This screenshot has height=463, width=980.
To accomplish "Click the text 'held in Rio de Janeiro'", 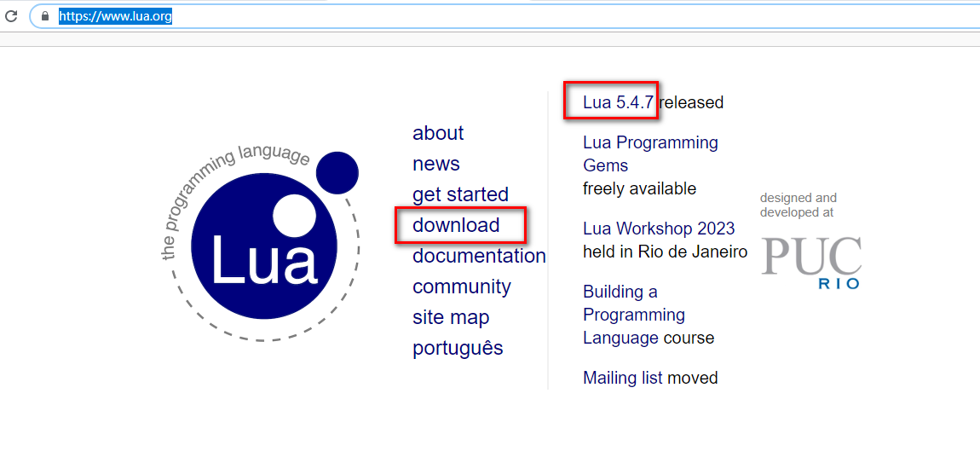I will (665, 252).
